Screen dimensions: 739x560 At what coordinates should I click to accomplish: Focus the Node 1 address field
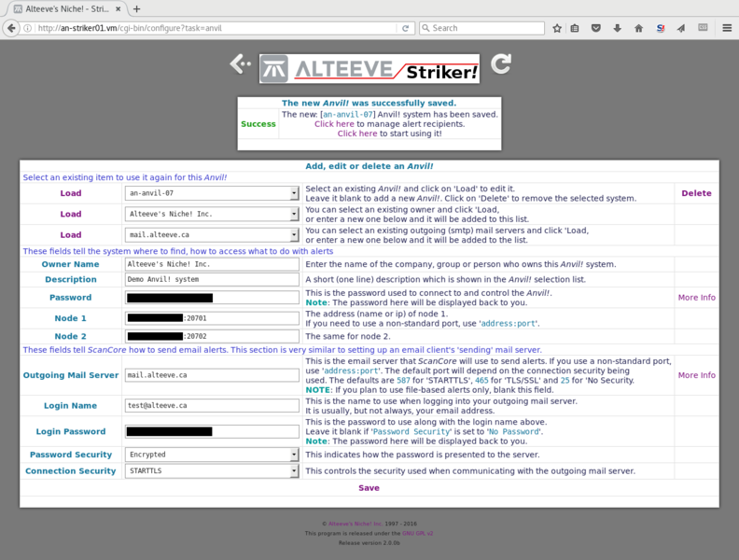point(212,318)
